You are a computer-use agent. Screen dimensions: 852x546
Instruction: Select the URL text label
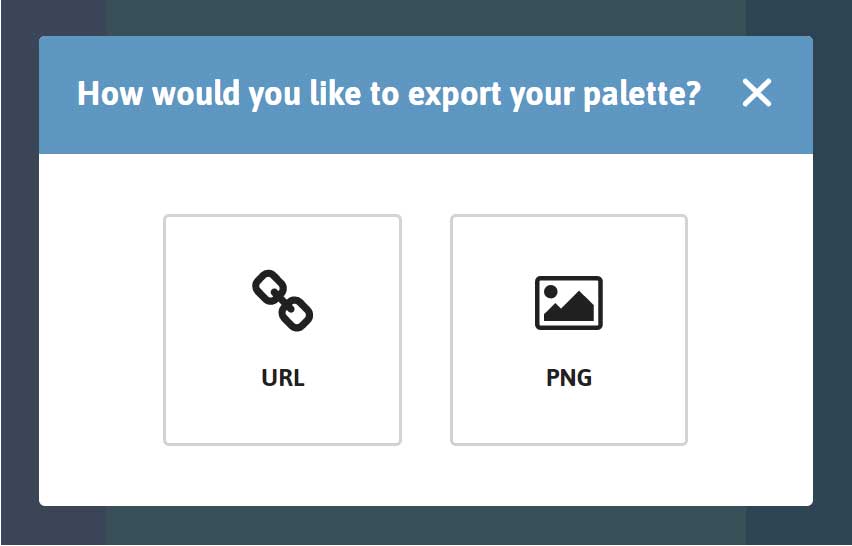click(x=283, y=378)
